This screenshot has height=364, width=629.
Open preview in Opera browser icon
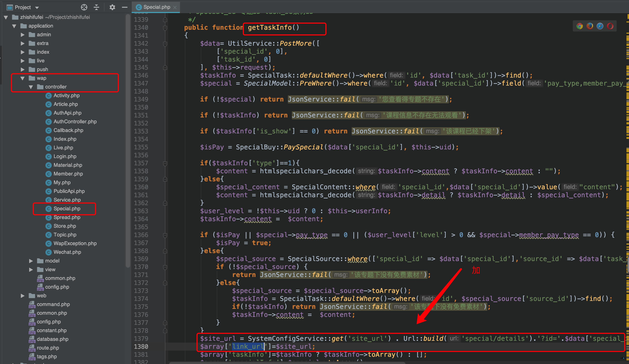point(610,26)
